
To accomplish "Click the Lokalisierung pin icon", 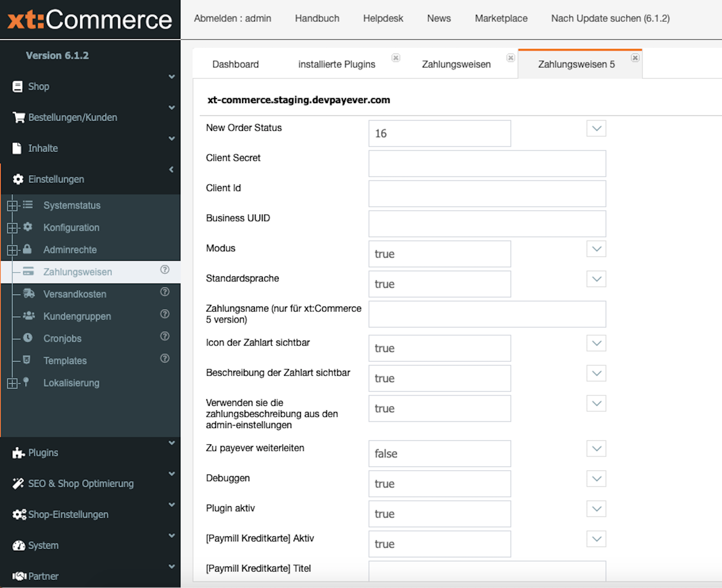I will (x=26, y=382).
